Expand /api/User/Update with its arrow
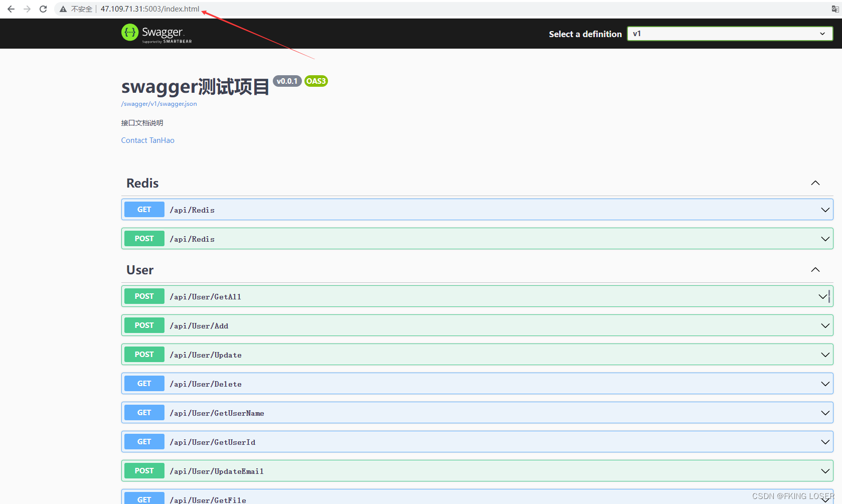Image resolution: width=842 pixels, height=504 pixels. point(825,355)
